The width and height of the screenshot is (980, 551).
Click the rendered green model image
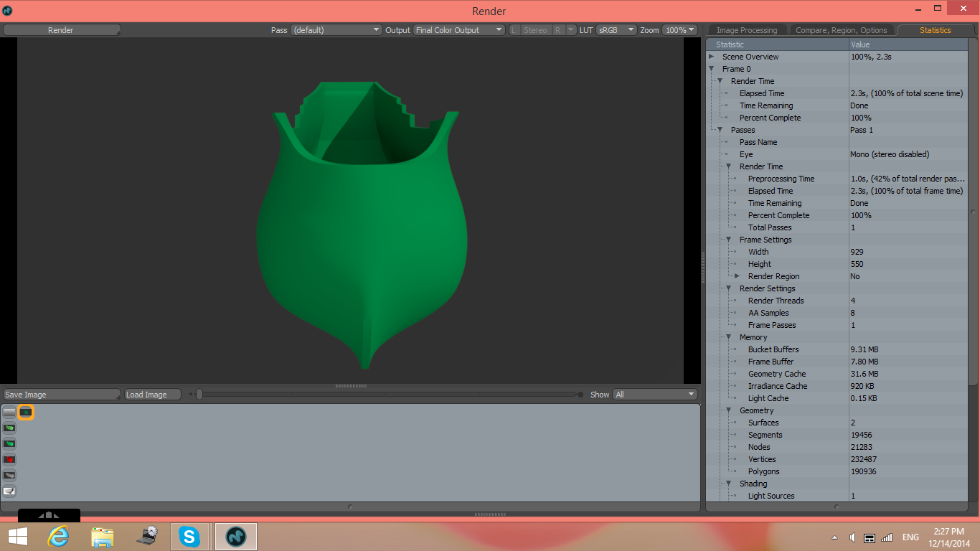coord(364,225)
